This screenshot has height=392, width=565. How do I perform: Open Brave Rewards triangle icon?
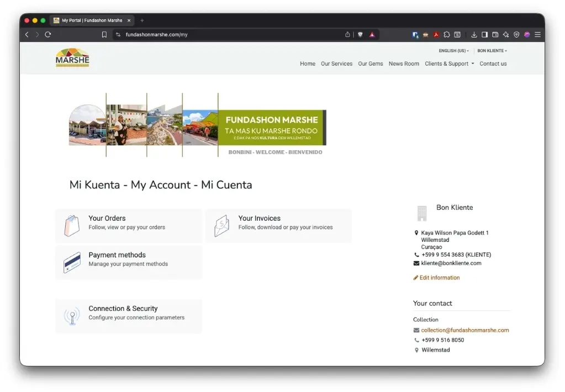click(372, 35)
